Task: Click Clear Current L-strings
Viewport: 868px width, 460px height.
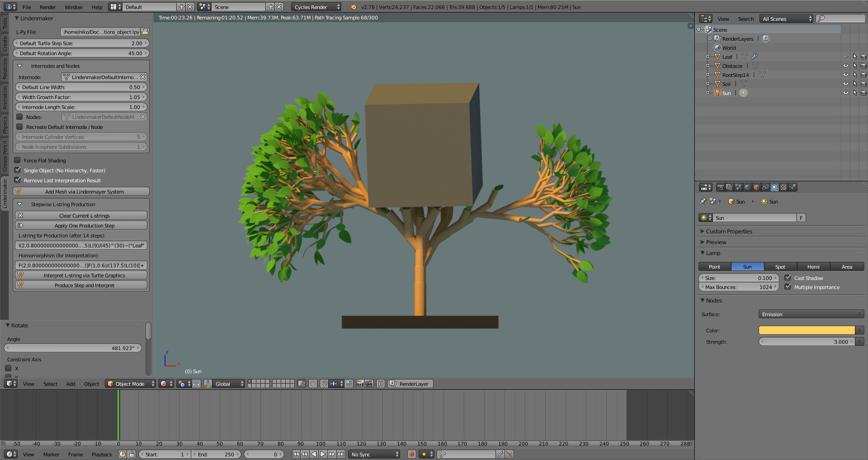Action: 81,215
